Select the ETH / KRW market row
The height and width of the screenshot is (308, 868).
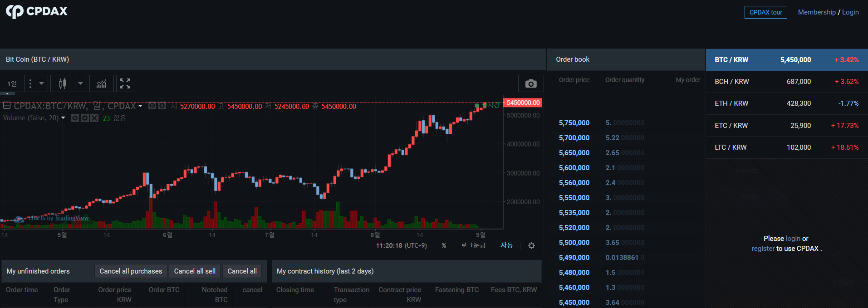click(787, 103)
